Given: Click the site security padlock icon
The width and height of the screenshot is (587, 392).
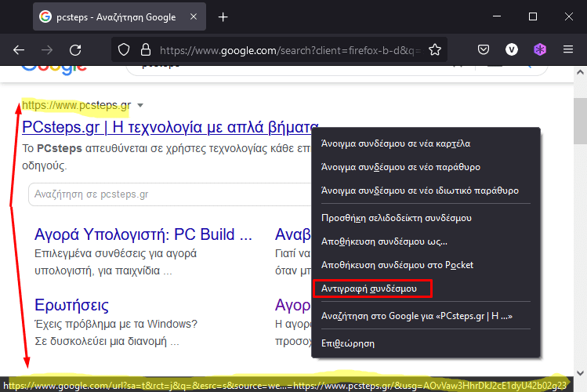Looking at the screenshot, I should (x=146, y=50).
